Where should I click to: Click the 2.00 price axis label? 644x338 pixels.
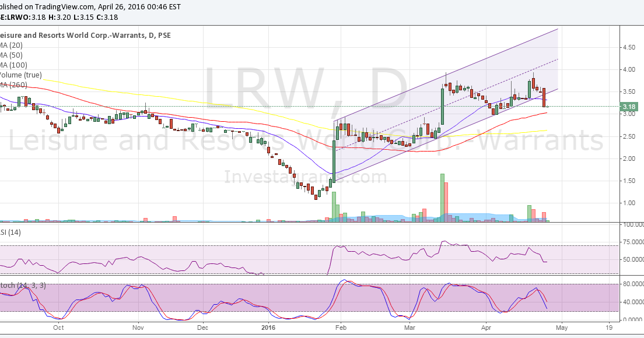[x=629, y=159]
